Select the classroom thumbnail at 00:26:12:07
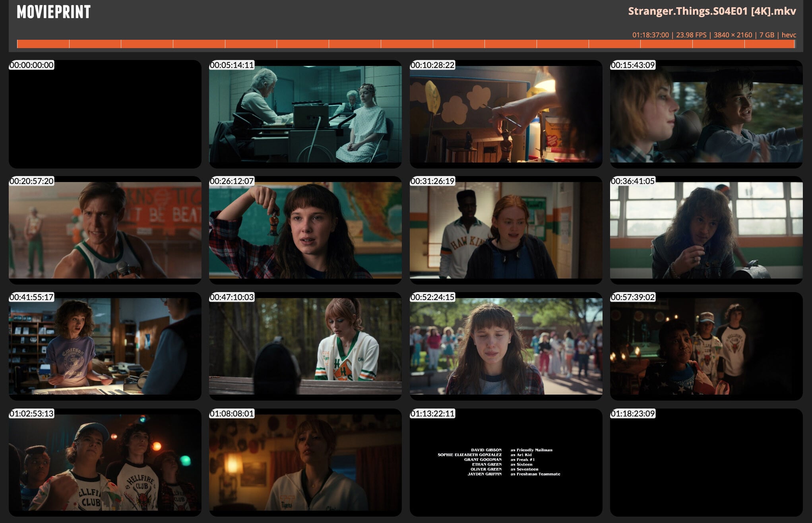Screen dimensions: 812x523 coord(305,231)
